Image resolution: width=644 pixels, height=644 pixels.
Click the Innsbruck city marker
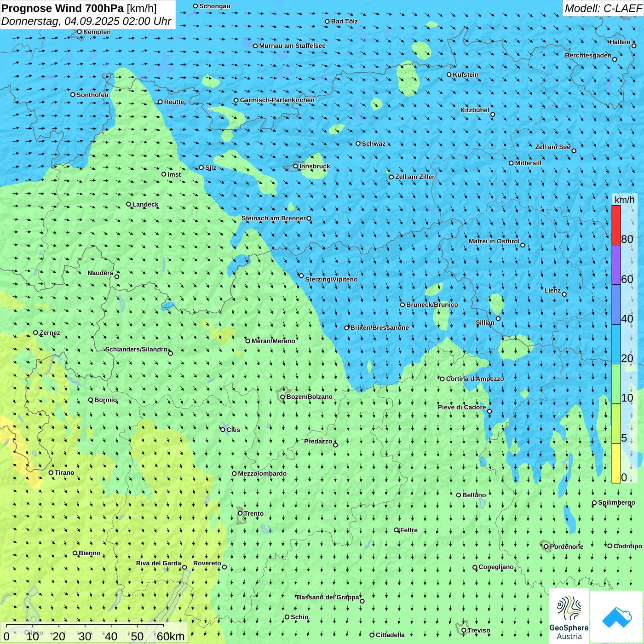296,166
